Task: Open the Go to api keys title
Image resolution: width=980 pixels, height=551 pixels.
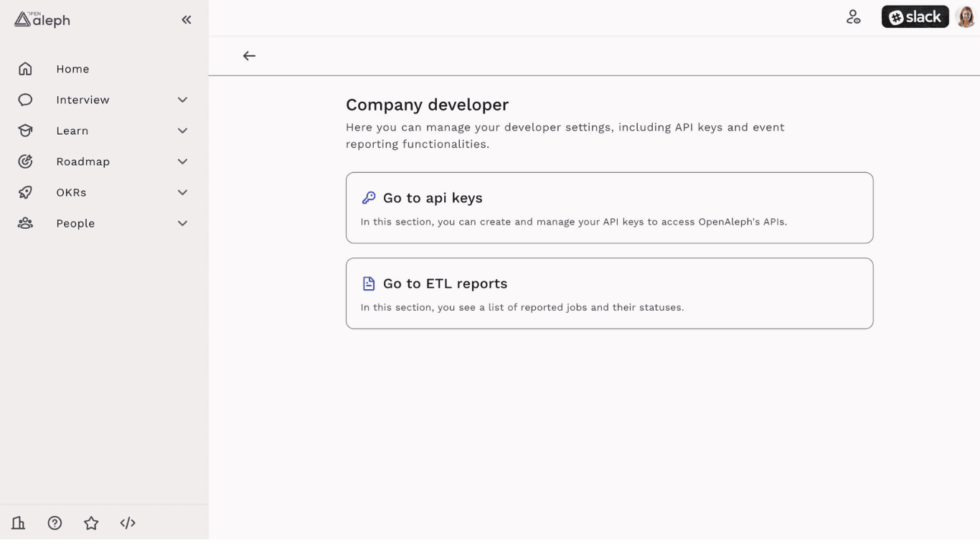Action: tap(433, 198)
